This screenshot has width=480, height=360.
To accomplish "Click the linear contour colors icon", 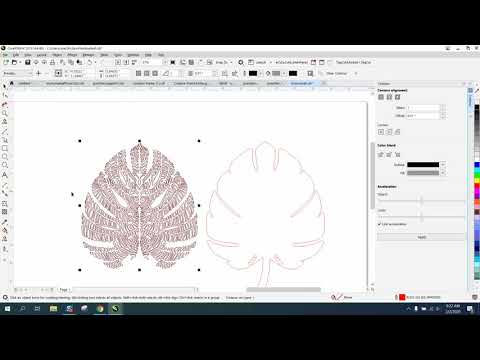I will (x=381, y=155).
